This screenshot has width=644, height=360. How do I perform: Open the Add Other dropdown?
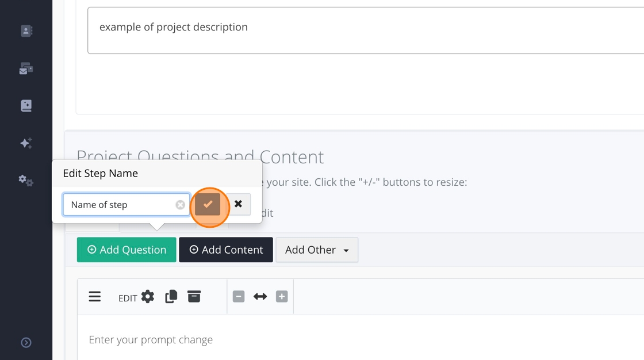pos(317,250)
